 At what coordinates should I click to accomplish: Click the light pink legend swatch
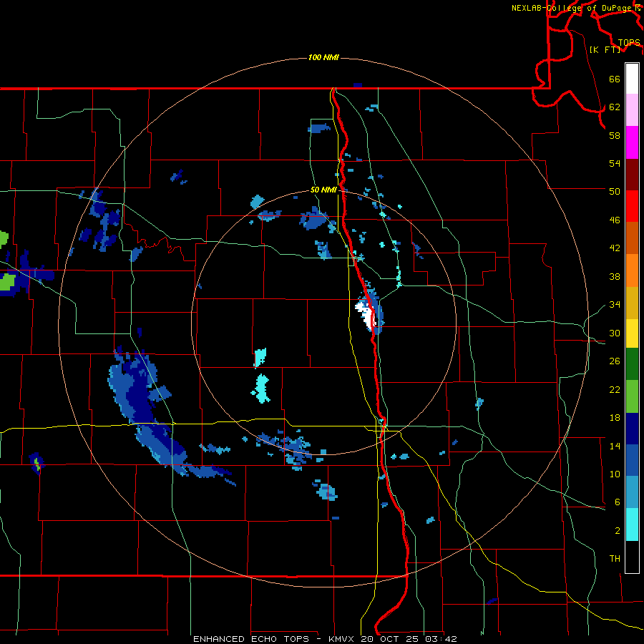(x=632, y=110)
